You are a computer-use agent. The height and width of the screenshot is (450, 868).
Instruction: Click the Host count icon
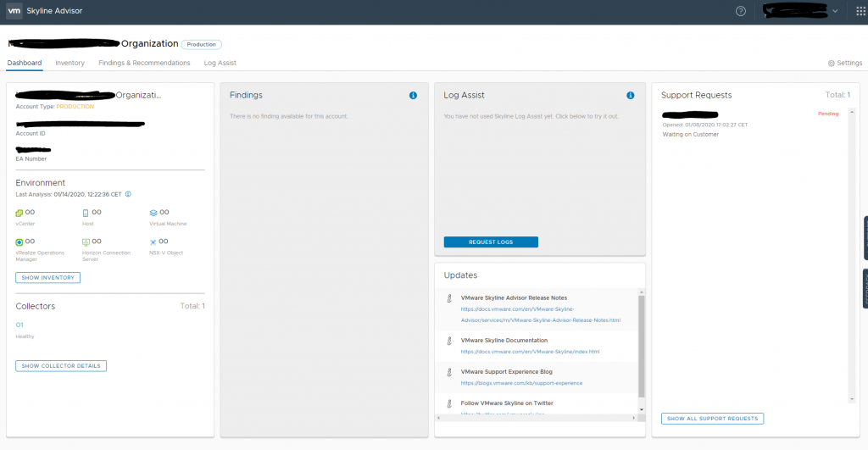(86, 213)
